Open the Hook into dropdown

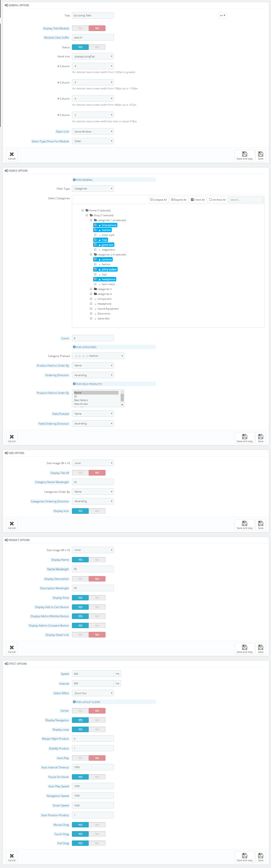tap(93, 57)
